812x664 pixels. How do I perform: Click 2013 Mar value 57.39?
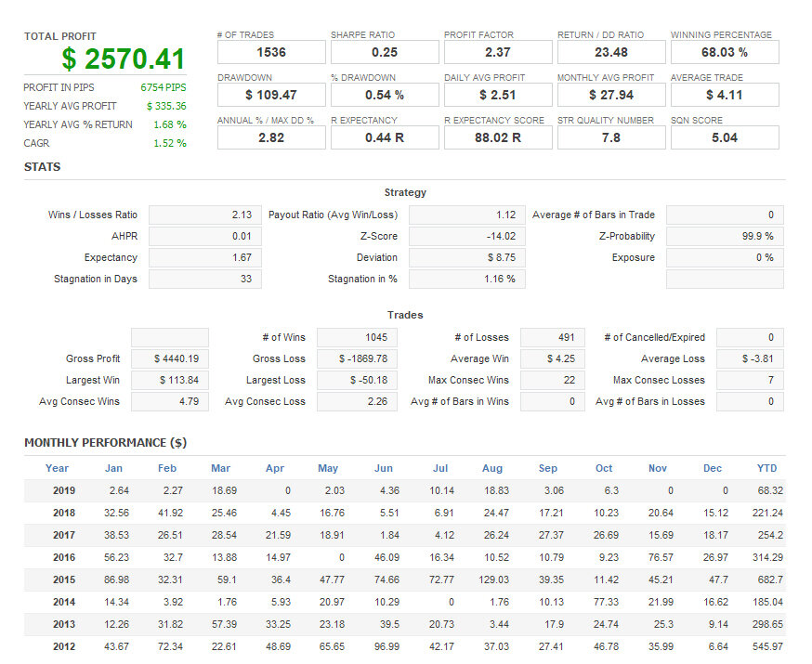(x=224, y=624)
